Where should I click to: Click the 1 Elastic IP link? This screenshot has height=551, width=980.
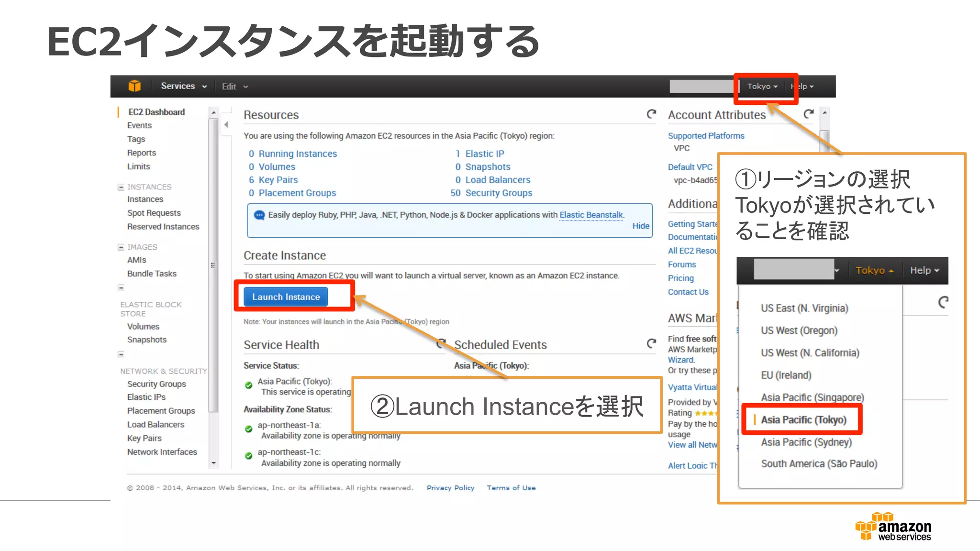click(479, 154)
